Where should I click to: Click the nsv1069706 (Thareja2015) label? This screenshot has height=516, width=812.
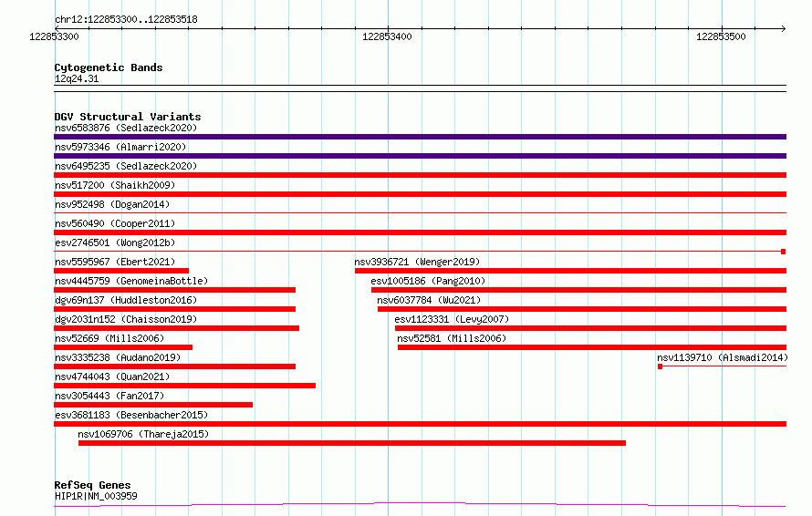pyautogui.click(x=143, y=434)
